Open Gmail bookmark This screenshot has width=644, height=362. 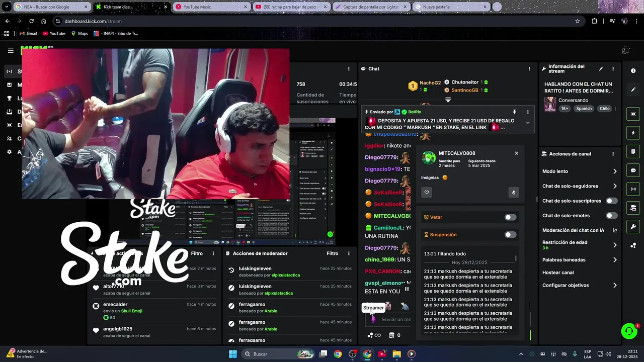coord(28,34)
